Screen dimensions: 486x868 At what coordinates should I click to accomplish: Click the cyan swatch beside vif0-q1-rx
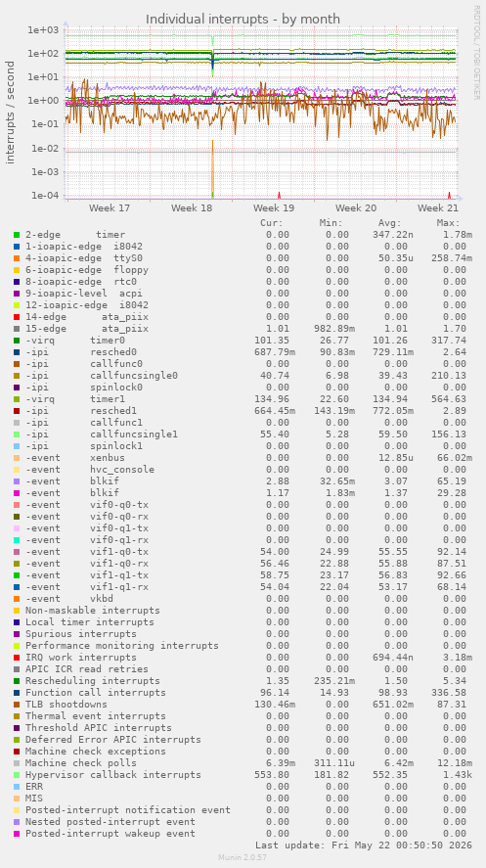[17, 540]
